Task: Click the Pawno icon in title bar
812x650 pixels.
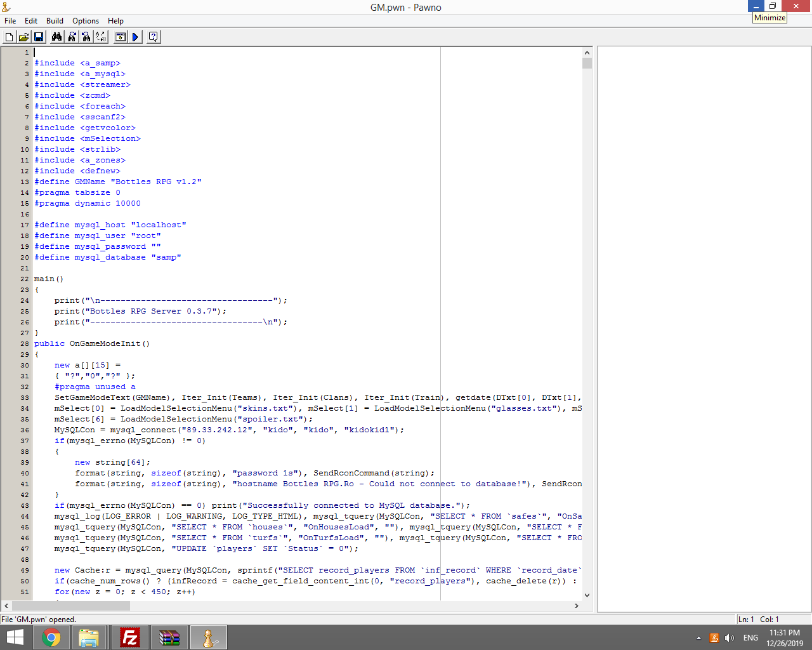Action: [x=6, y=7]
